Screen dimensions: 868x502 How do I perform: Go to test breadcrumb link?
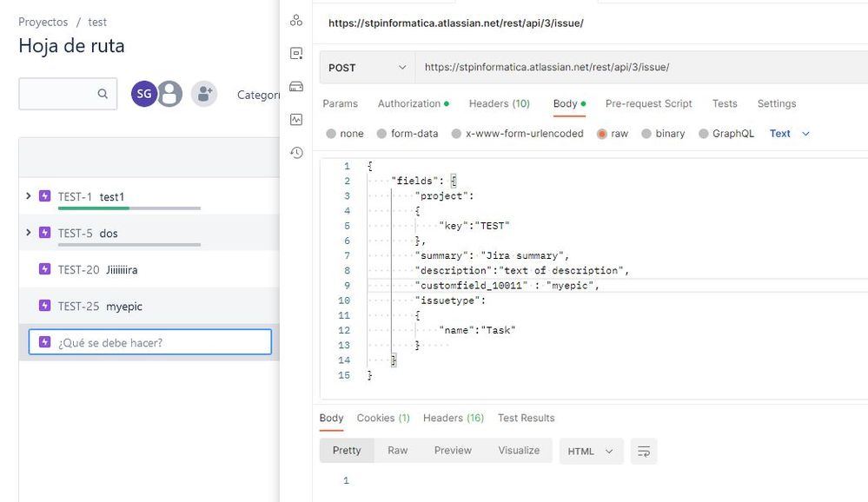[x=96, y=22]
